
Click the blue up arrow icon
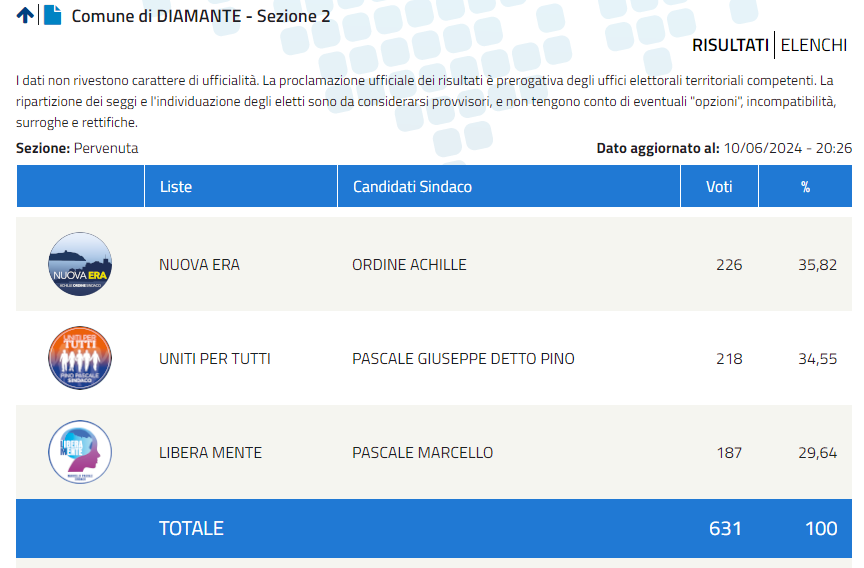pos(25,15)
